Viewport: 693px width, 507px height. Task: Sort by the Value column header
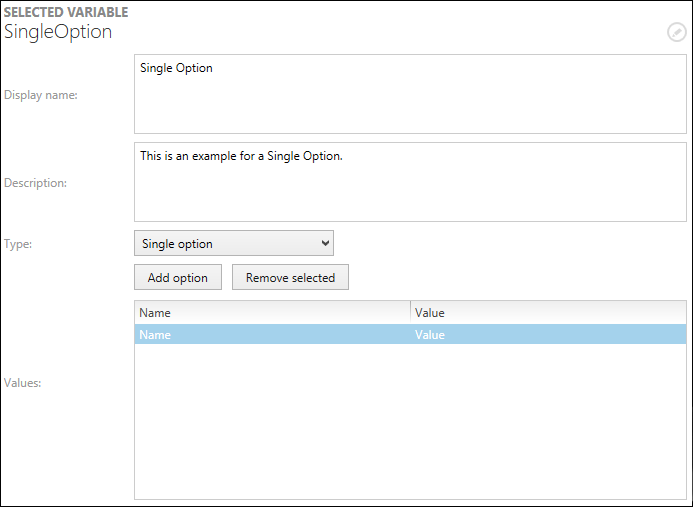[548, 313]
